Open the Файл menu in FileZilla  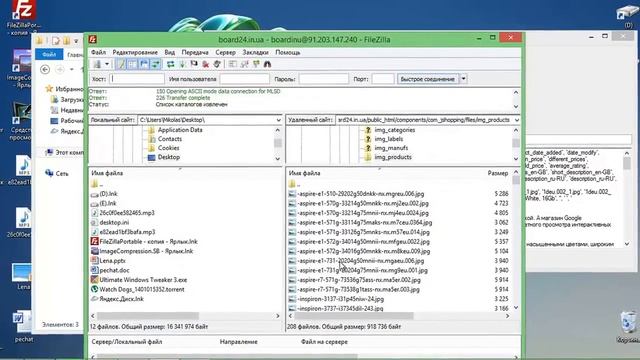pos(98,52)
